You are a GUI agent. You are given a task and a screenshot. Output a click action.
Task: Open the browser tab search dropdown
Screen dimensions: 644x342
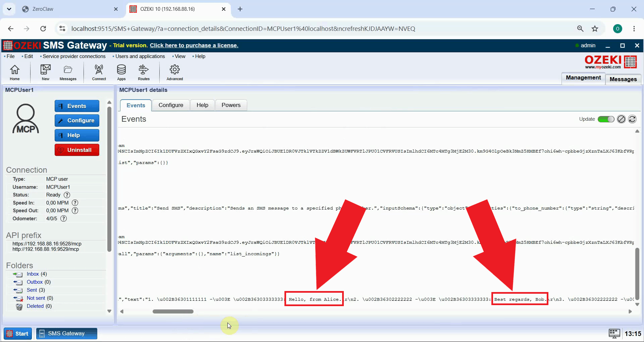[x=9, y=9]
